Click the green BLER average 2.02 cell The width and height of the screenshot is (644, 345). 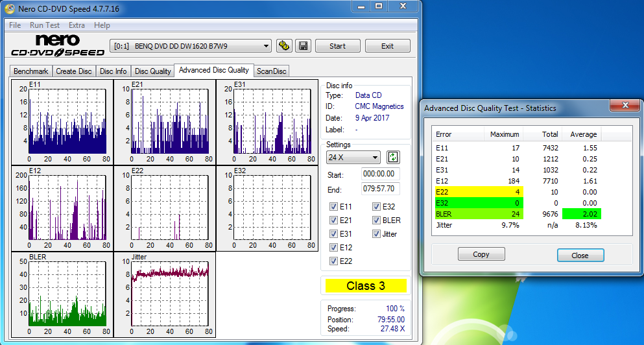pyautogui.click(x=582, y=213)
